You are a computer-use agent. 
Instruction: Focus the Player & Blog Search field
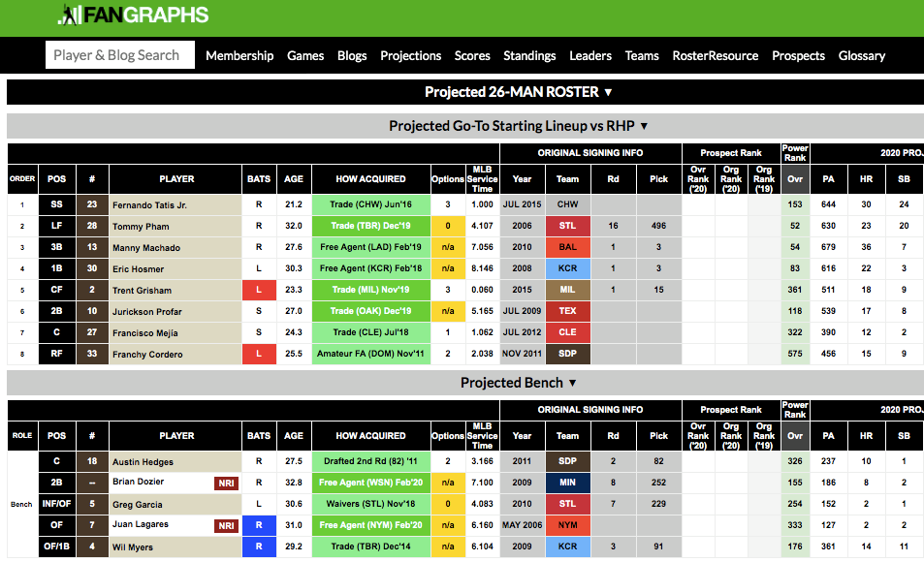(120, 55)
